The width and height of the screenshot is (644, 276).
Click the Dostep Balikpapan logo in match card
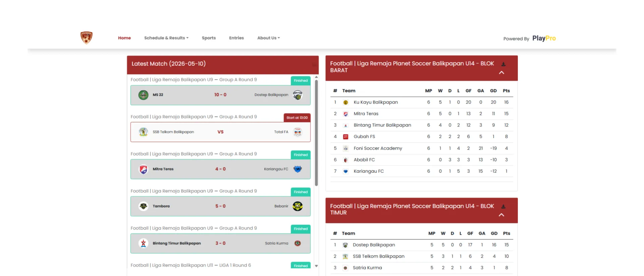[298, 95]
